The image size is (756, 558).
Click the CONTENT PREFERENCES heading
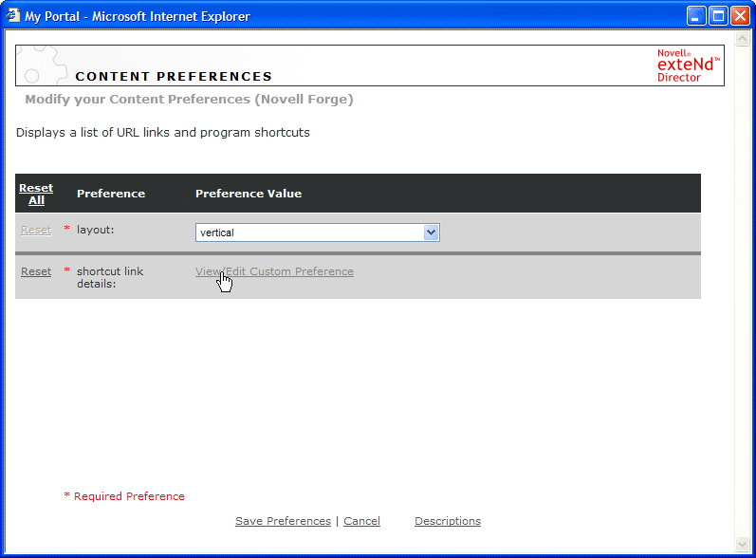pyautogui.click(x=174, y=76)
